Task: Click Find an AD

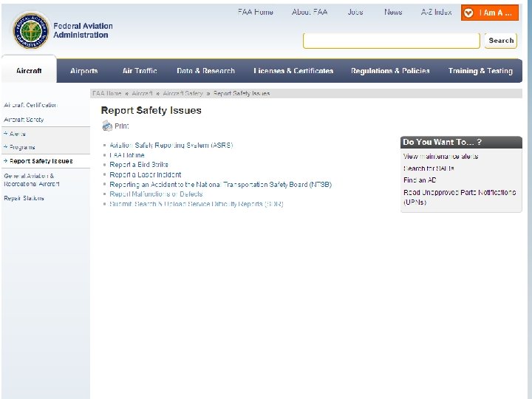Action: 420,180
